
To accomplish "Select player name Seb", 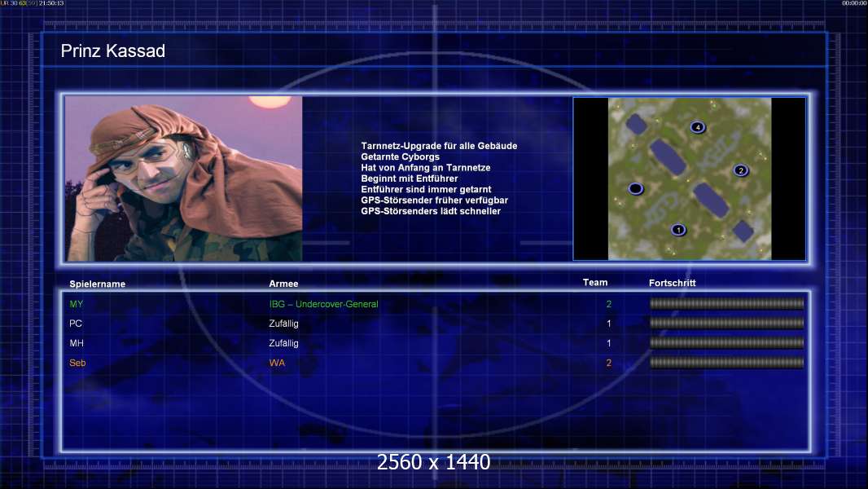I will pyautogui.click(x=77, y=363).
